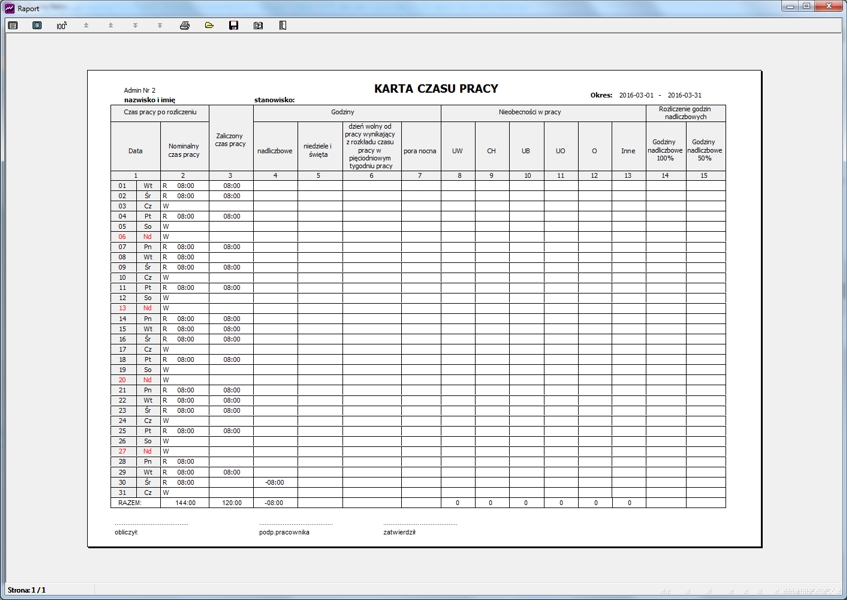
Task: Set zoom with the 100% toolbar icon
Action: (x=61, y=25)
